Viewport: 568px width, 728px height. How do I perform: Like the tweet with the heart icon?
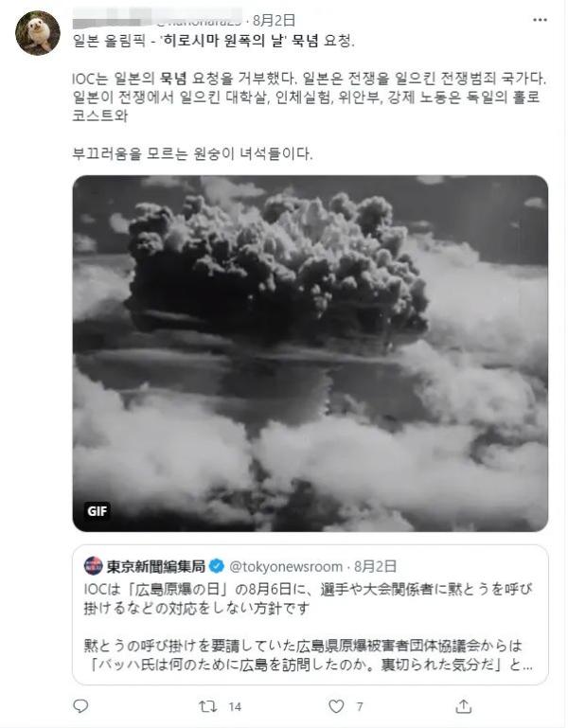(336, 706)
